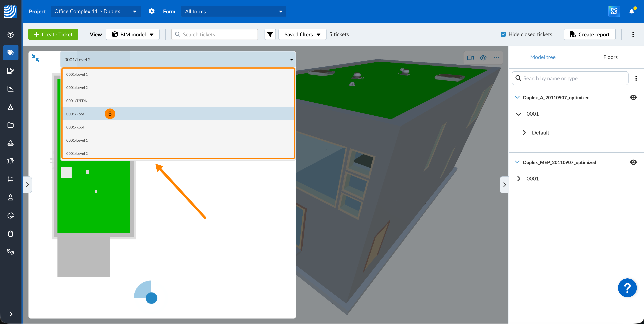The image size is (644, 324).
Task: Open the tickets tag sidebar icon
Action: [11, 53]
